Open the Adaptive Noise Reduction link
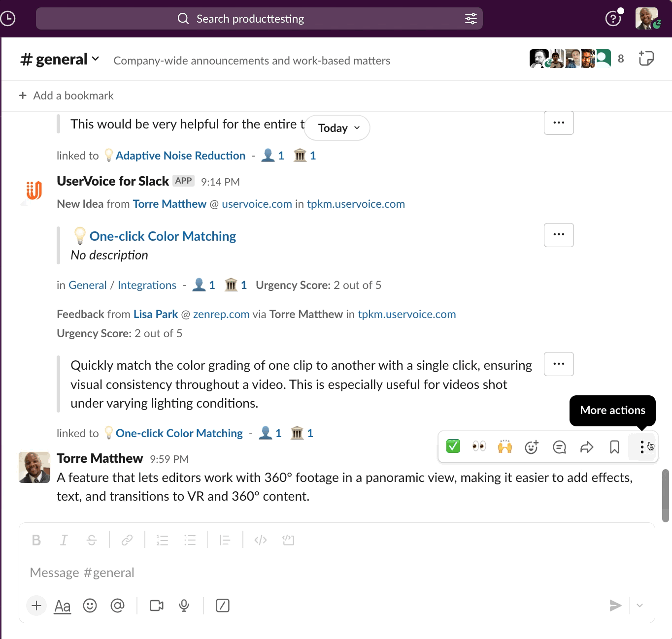This screenshot has width=672, height=639. [x=180, y=156]
